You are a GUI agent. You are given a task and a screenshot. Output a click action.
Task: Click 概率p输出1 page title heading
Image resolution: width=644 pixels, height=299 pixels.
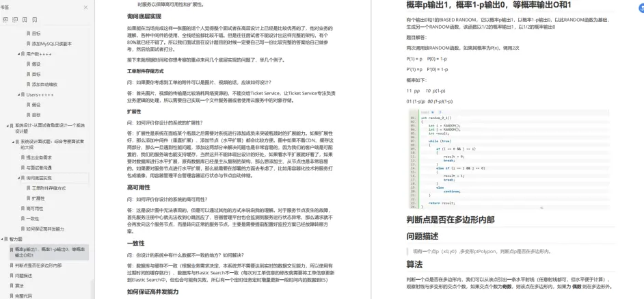489,5
